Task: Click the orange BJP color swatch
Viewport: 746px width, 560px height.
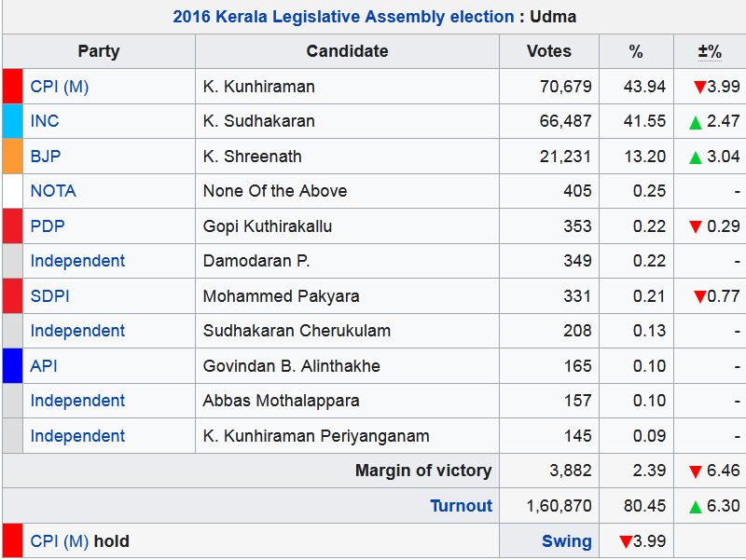Action: pos(12,157)
